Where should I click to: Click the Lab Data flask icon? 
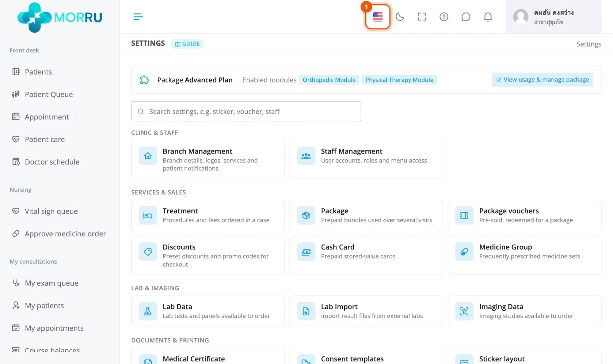pos(148,311)
